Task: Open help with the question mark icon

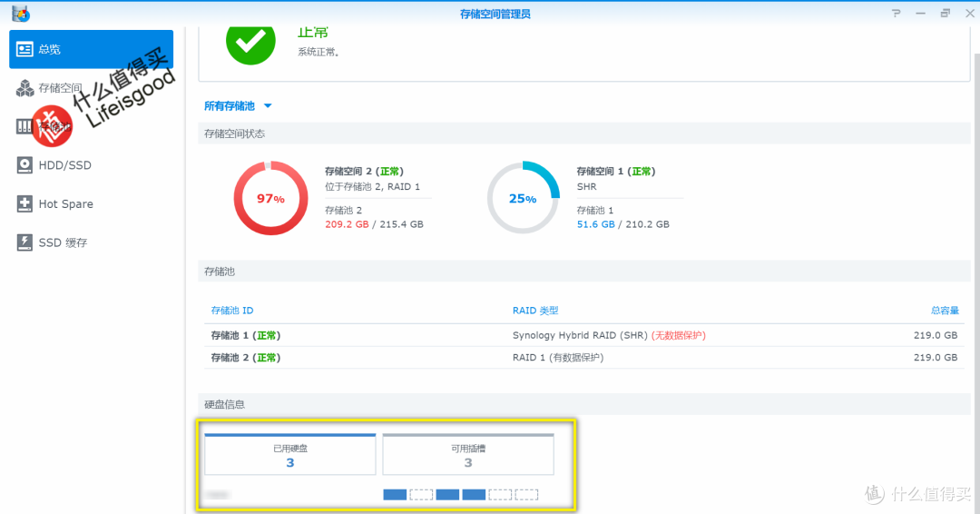Action: [x=897, y=13]
